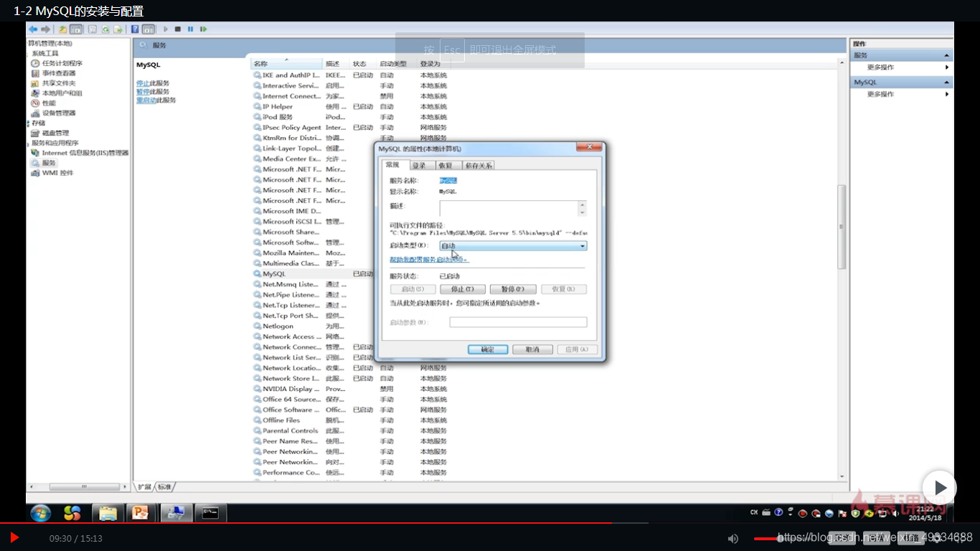980x551 pixels.
Task: Select the Parental Controls service row
Action: point(352,431)
